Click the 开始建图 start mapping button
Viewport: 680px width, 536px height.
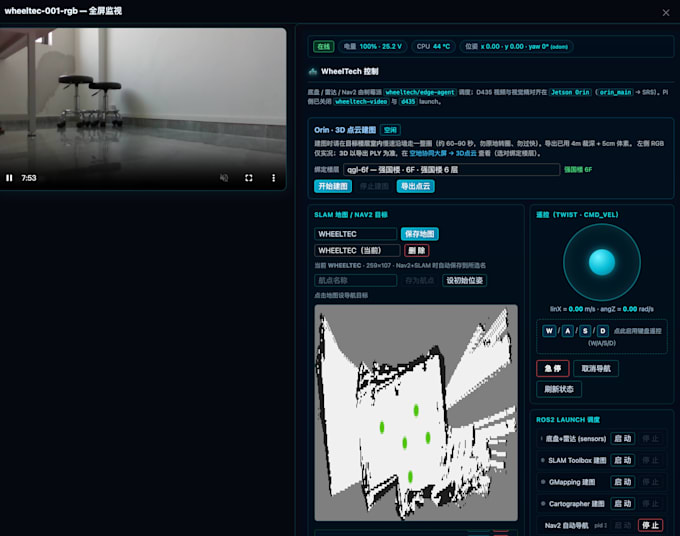[x=333, y=186]
